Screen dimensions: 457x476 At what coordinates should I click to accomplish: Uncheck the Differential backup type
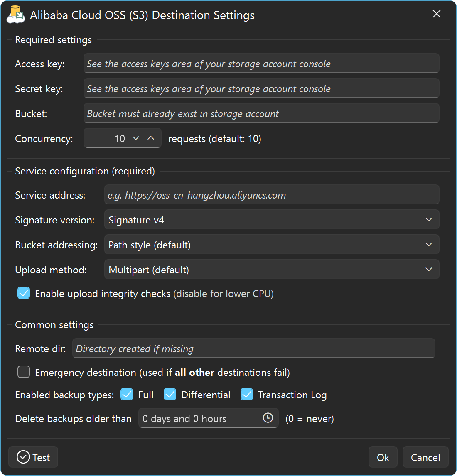(170, 394)
